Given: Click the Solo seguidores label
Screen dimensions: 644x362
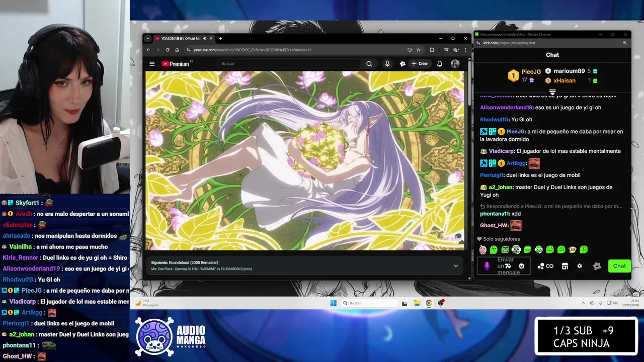Looking at the screenshot, I should coord(502,239).
